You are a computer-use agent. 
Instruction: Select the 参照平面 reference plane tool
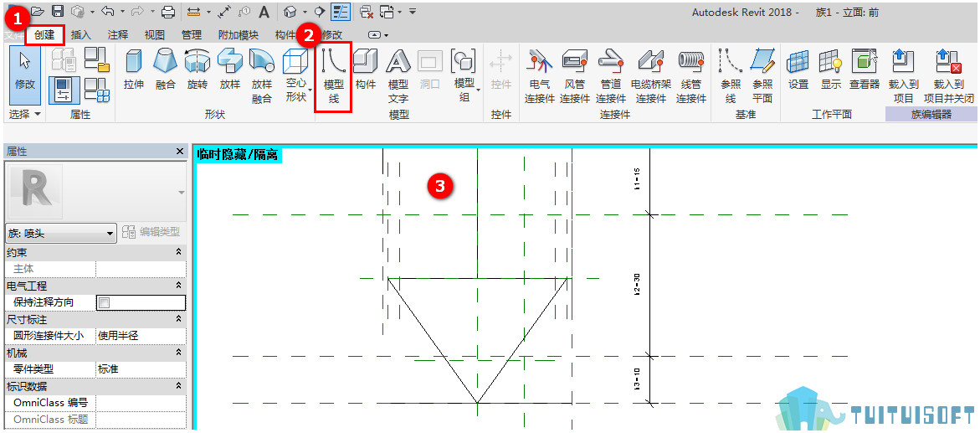762,75
